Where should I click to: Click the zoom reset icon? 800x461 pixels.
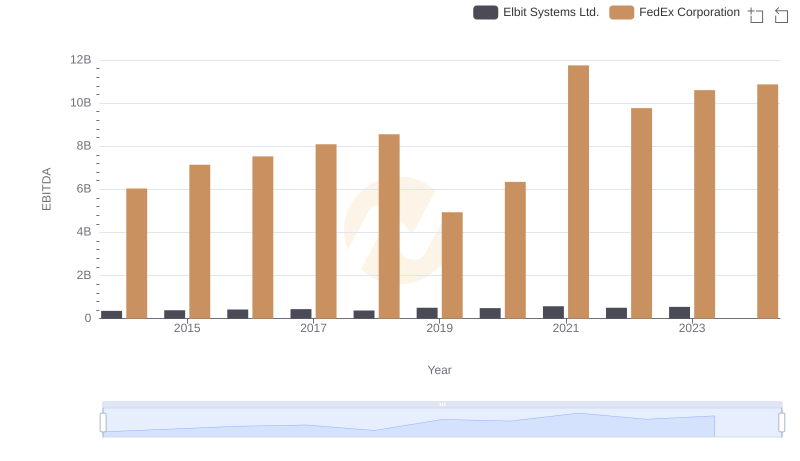point(781,15)
